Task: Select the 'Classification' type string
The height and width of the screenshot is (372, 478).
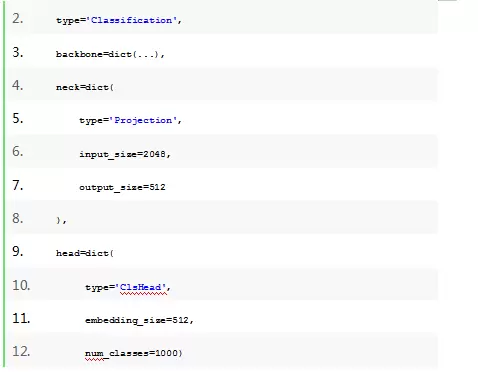Action: pos(132,20)
